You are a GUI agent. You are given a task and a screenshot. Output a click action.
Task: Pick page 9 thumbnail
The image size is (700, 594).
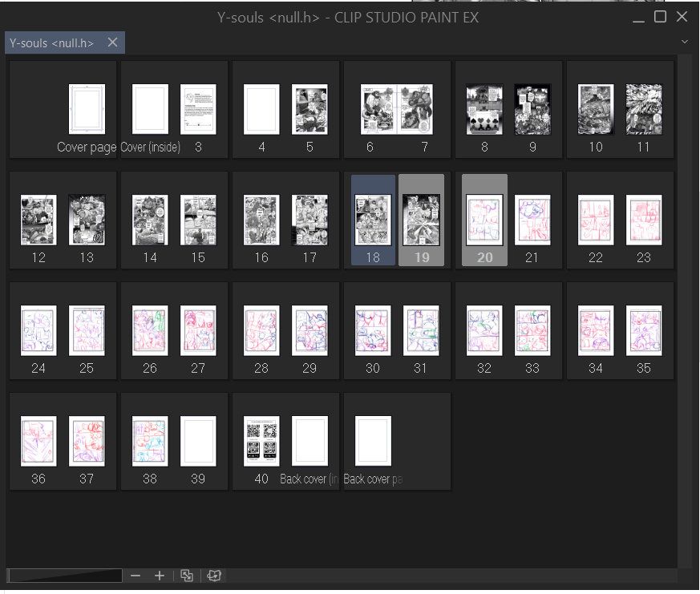(x=532, y=109)
